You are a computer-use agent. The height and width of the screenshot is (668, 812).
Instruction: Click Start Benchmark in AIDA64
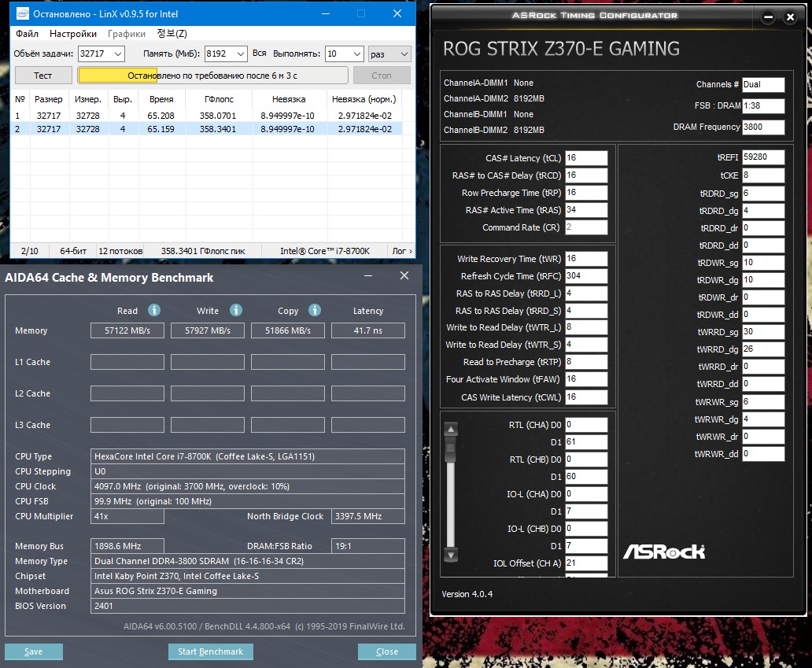tap(210, 651)
